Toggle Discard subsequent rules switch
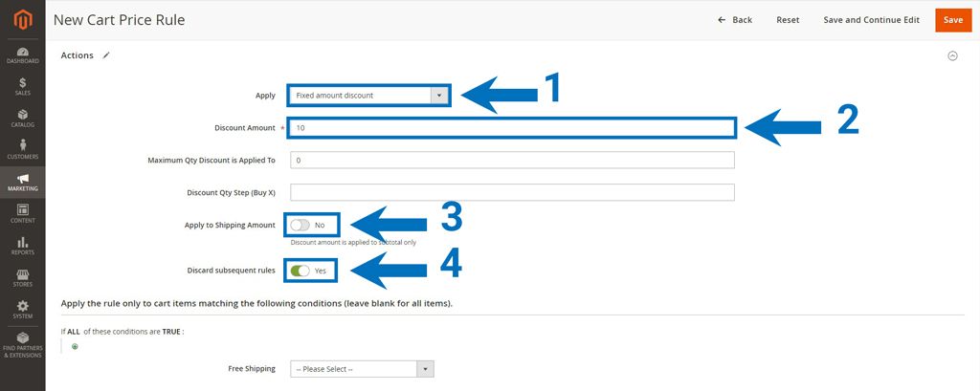Screen dimensions: 980x391 (x=300, y=271)
